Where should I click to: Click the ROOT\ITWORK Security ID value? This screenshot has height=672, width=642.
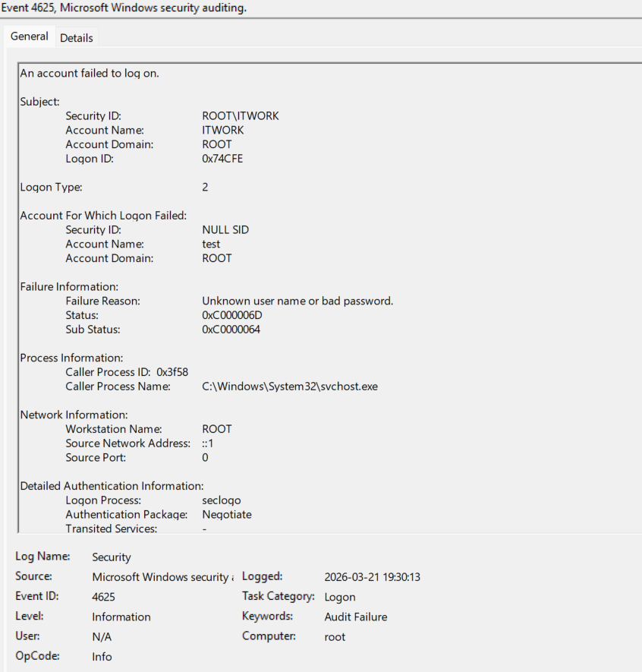tap(240, 116)
